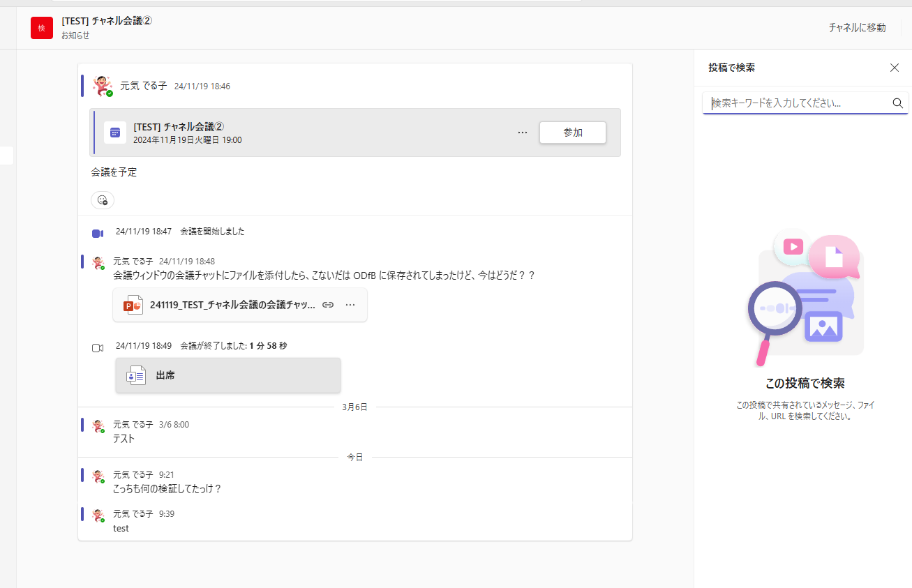Viewport: 912px width, 588px height.
Task: Open the 出席 attendance report card
Action: [x=227, y=375]
